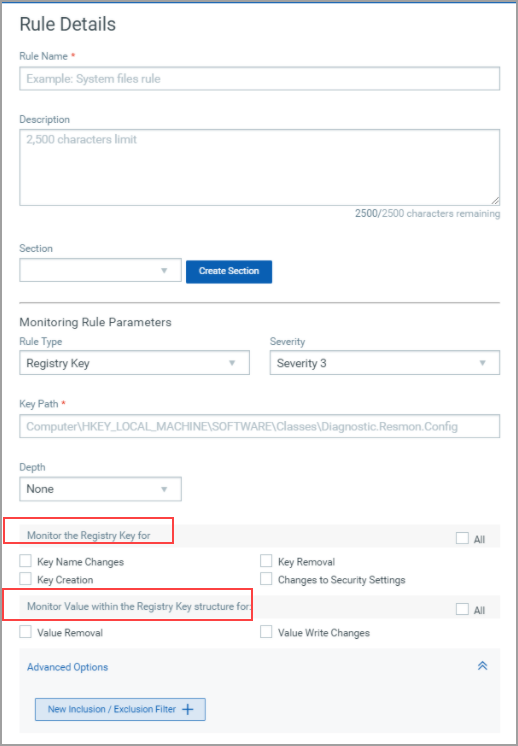Toggle Value Write Changes checkbox
518x746 pixels.
(x=266, y=632)
